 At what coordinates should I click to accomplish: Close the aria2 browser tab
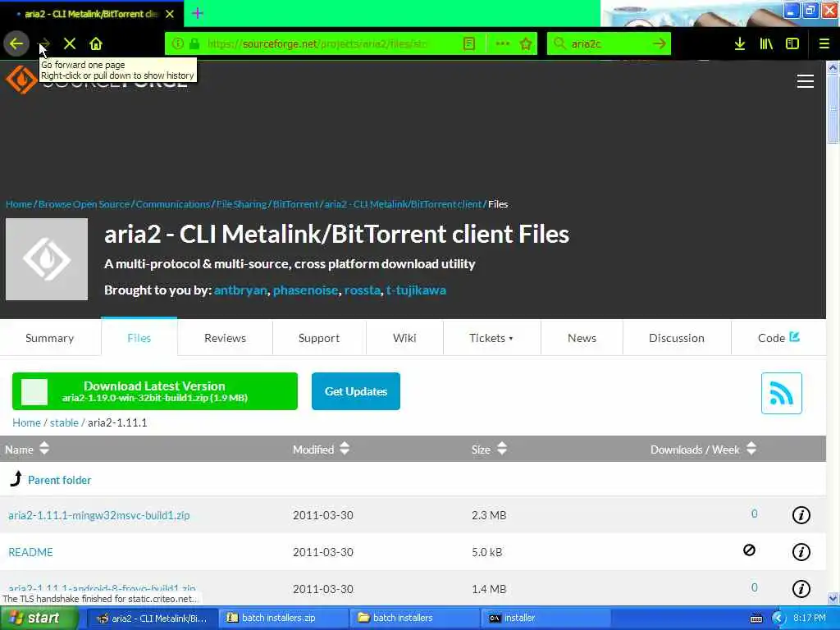[x=170, y=14]
